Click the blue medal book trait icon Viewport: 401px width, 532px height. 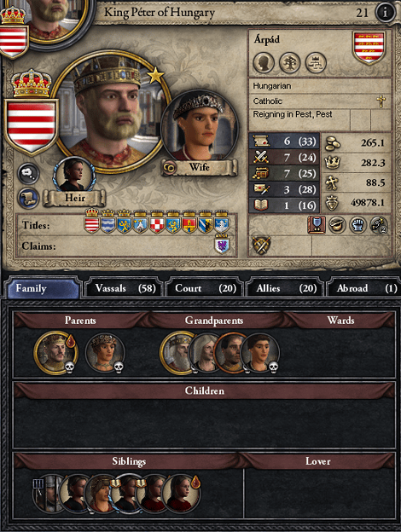tap(317, 225)
